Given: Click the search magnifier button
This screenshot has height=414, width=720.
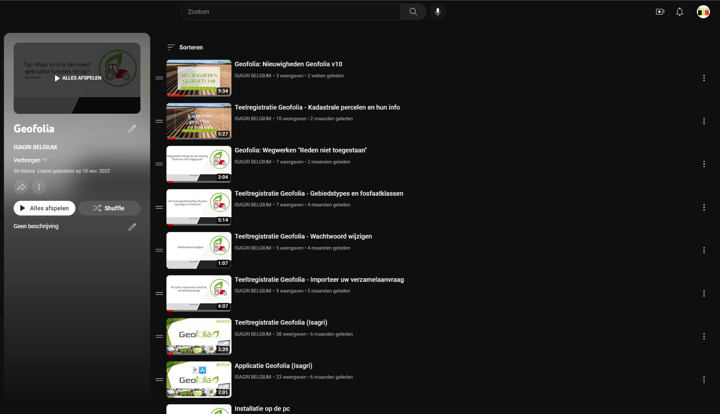Looking at the screenshot, I should pyautogui.click(x=413, y=12).
